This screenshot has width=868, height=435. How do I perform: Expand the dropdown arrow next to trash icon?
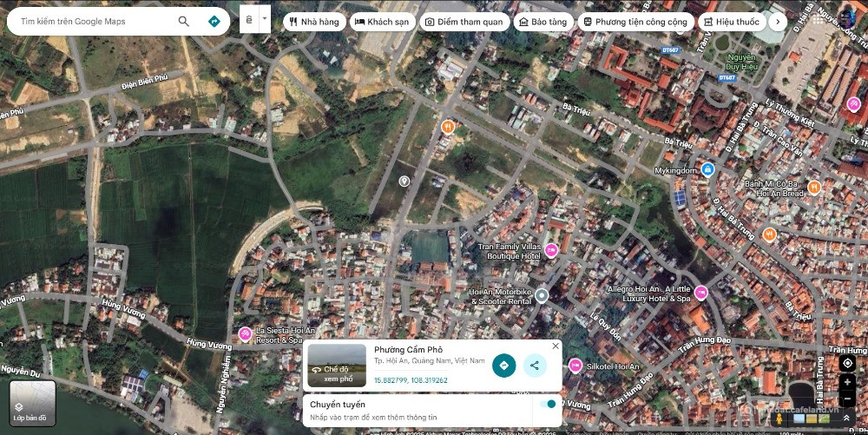(265, 19)
